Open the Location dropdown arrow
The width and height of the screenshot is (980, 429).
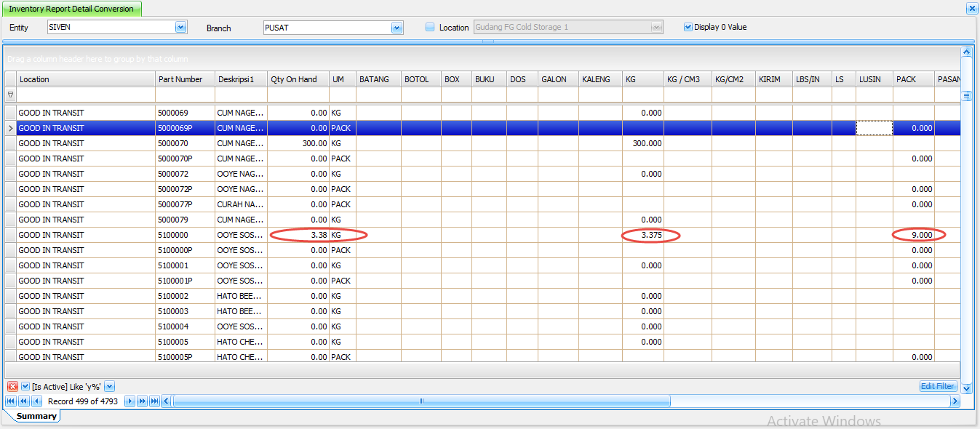coord(657,28)
